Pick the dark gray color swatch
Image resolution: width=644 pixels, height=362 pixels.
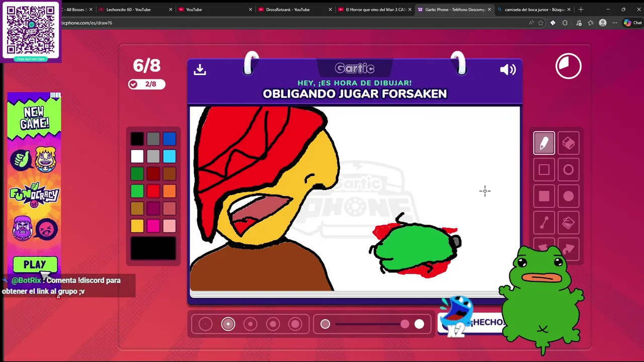(x=153, y=139)
